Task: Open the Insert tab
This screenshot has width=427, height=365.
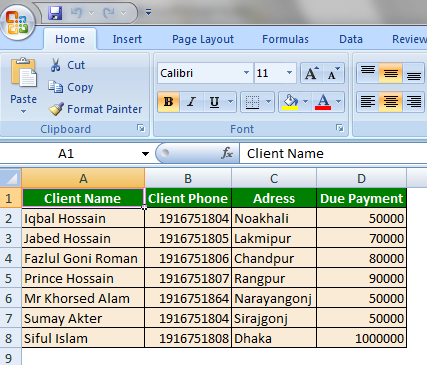Action: [x=127, y=39]
